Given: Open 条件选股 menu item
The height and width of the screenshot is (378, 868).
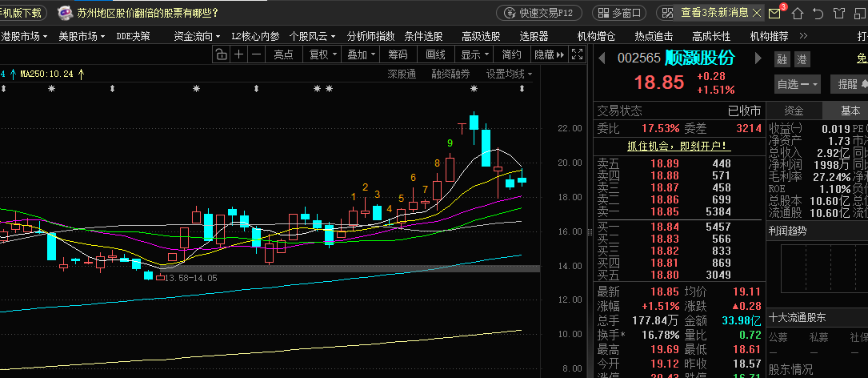Looking at the screenshot, I should pyautogui.click(x=423, y=37).
